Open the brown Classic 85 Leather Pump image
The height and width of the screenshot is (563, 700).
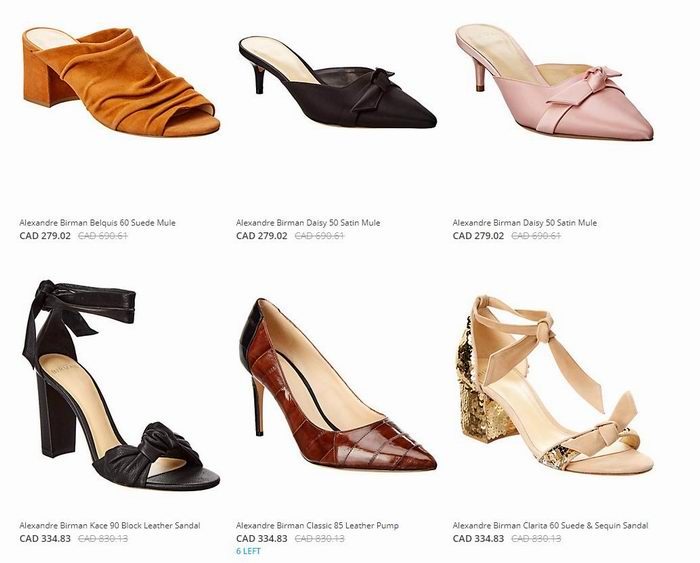coord(338,385)
